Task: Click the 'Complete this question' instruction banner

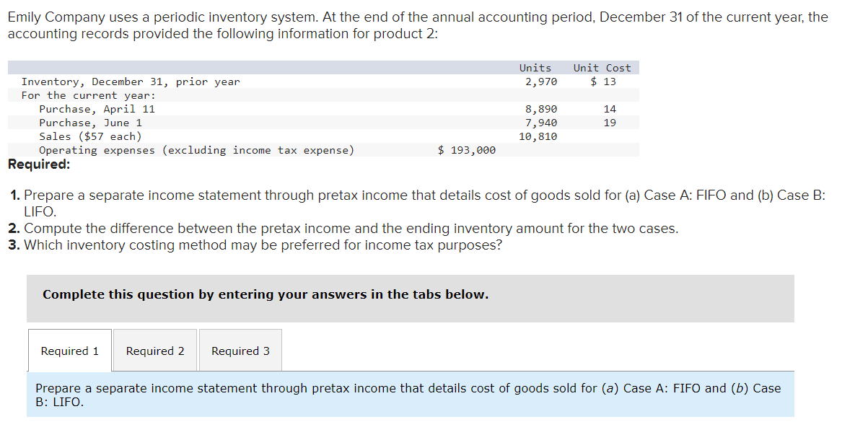Action: tap(266, 294)
